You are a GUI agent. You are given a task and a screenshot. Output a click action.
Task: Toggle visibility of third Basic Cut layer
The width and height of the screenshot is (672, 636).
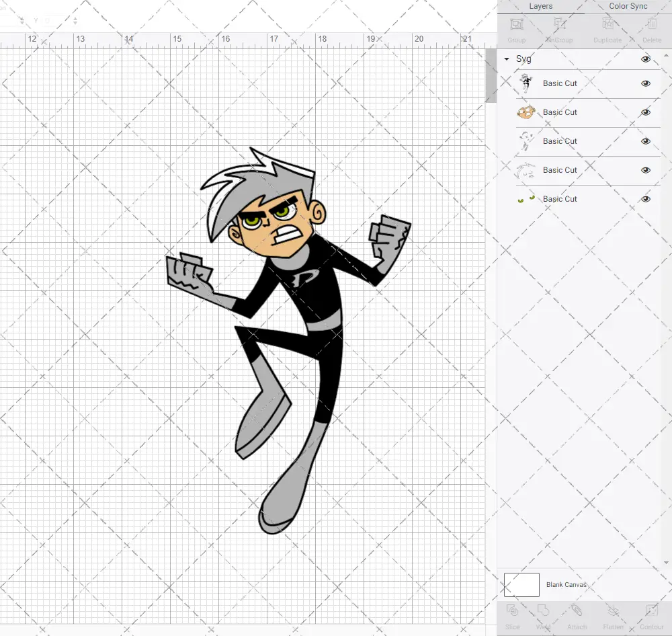[645, 141]
